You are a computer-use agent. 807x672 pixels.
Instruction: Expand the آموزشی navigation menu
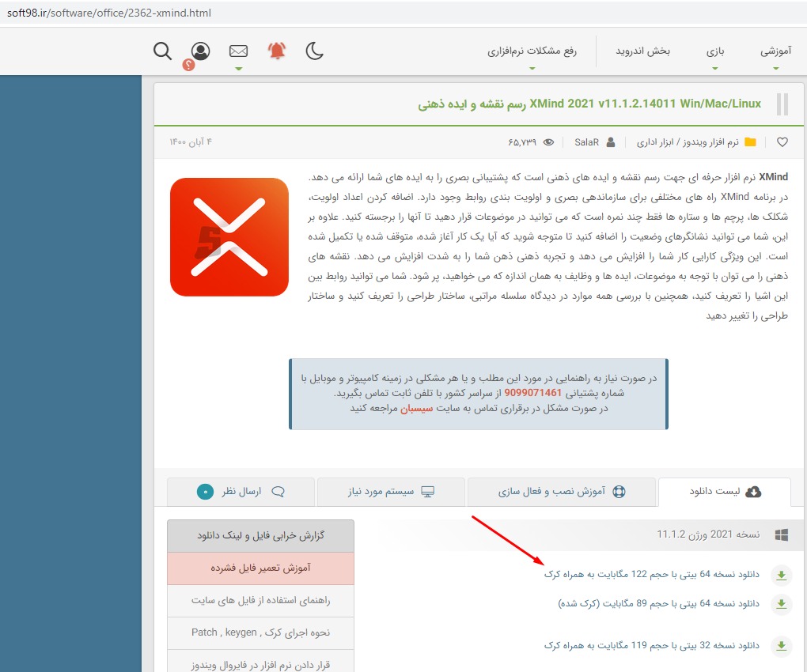pos(775,51)
